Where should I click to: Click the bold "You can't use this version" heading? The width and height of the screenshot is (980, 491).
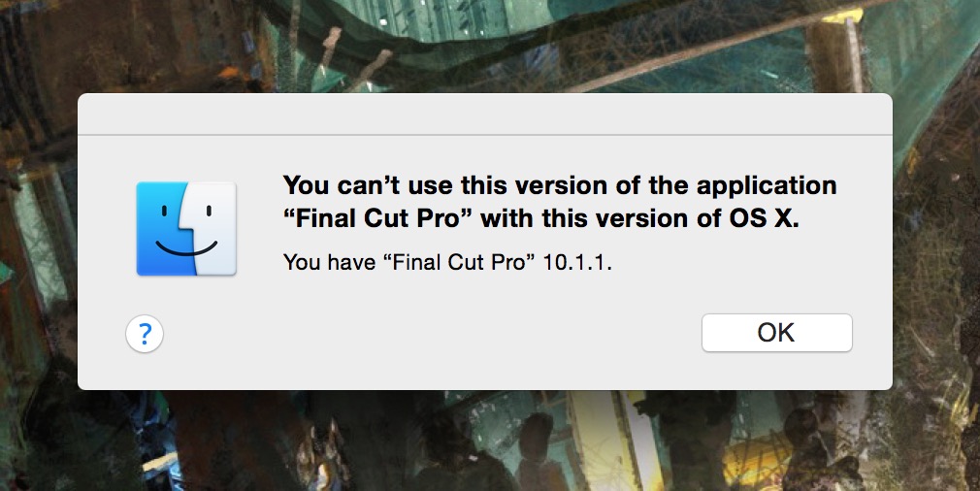pos(559,202)
